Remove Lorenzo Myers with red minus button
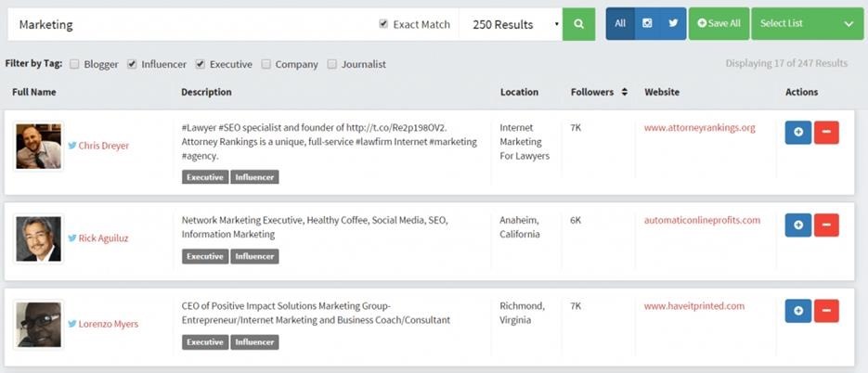The image size is (868, 373). (x=826, y=311)
